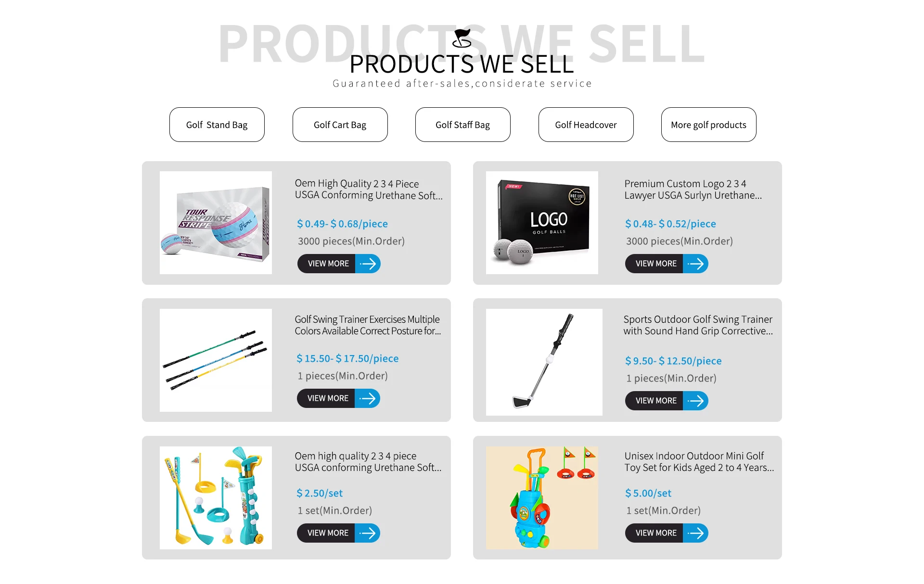Click the golf flag logo icon

click(462, 38)
